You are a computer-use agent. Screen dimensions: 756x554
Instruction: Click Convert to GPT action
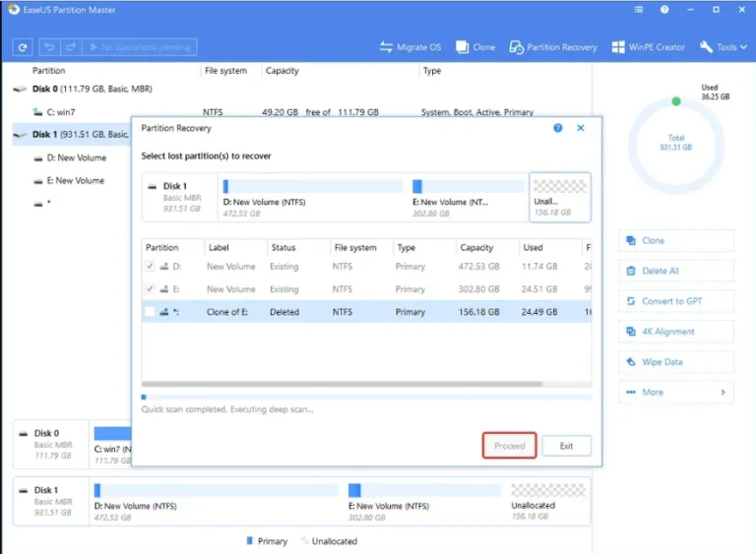pyautogui.click(x=676, y=301)
